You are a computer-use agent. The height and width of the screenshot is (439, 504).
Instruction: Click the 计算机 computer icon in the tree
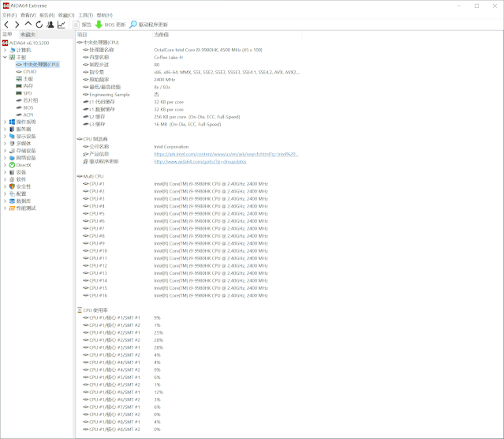pos(12,50)
